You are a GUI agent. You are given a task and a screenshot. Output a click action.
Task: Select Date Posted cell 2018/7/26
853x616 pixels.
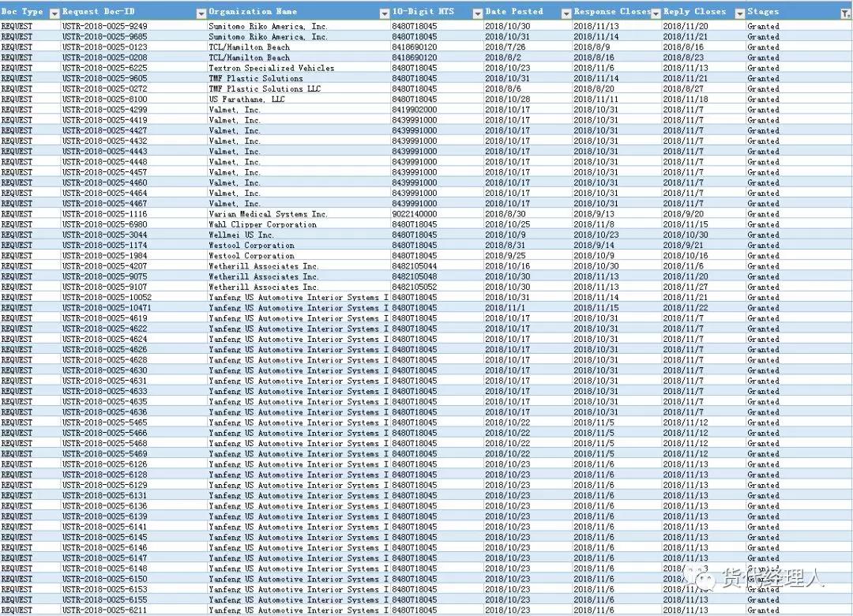pos(528,47)
